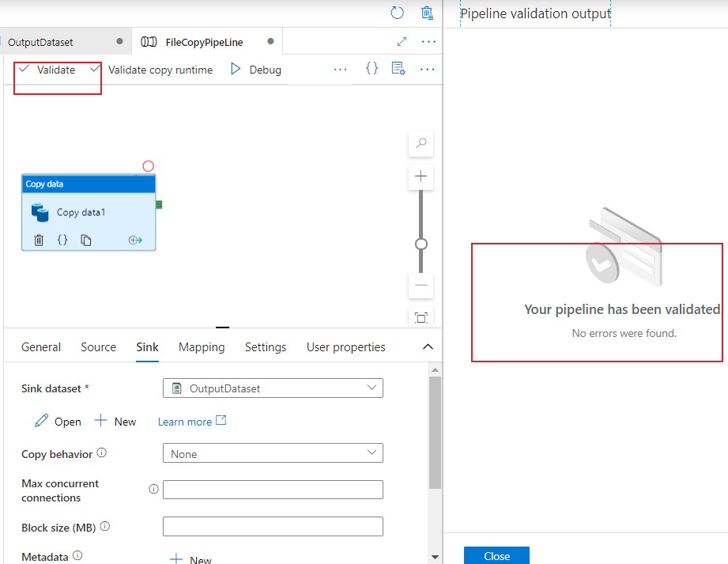This screenshot has width=728, height=564.
Task: Click Validate copy runtime
Action: tap(152, 70)
